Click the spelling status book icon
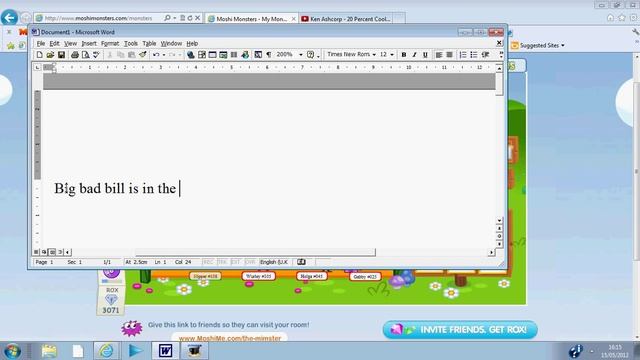The width and height of the screenshot is (640, 360). click(x=301, y=262)
